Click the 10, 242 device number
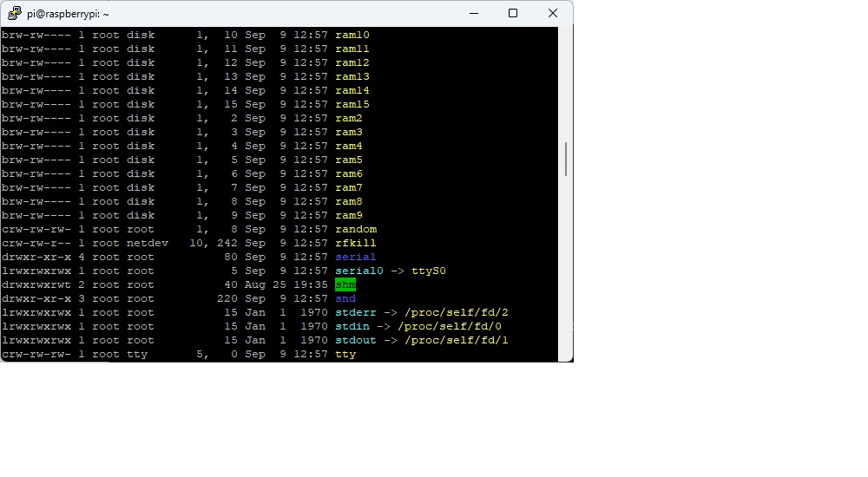This screenshot has height=477, width=868. pyautogui.click(x=214, y=243)
